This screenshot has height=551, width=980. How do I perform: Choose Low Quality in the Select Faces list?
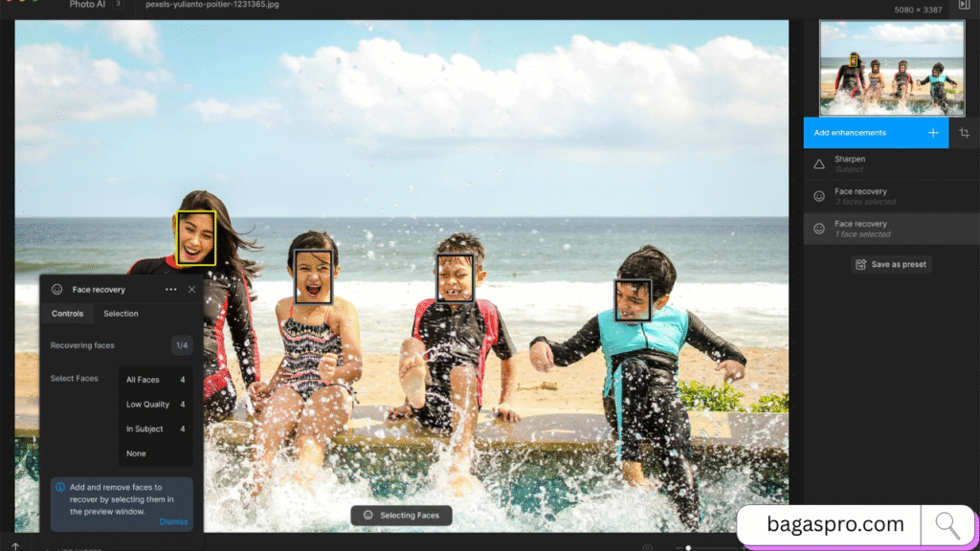155,405
